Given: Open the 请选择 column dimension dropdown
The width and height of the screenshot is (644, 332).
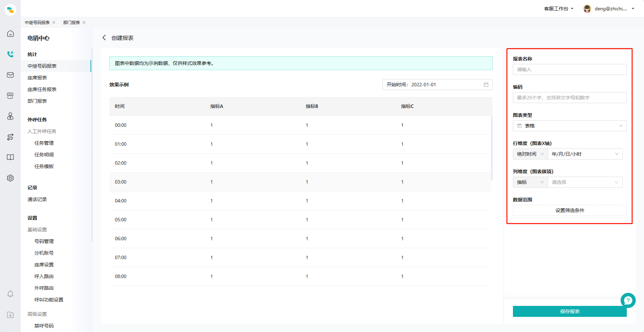Looking at the screenshot, I should coord(585,182).
